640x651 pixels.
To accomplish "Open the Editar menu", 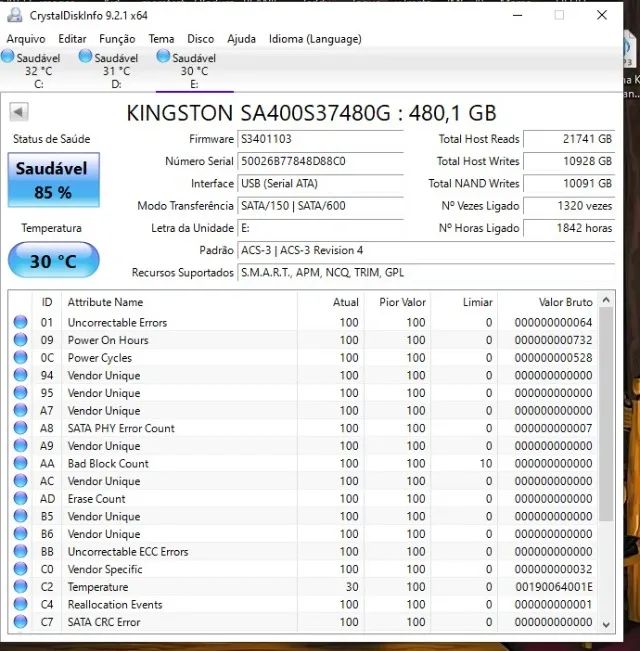I will [72, 39].
